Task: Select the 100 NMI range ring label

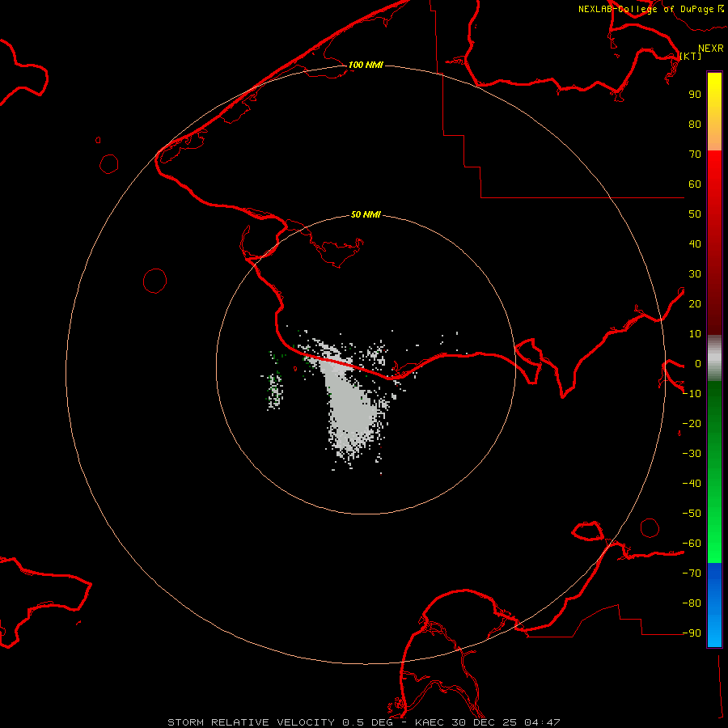Action: [366, 65]
